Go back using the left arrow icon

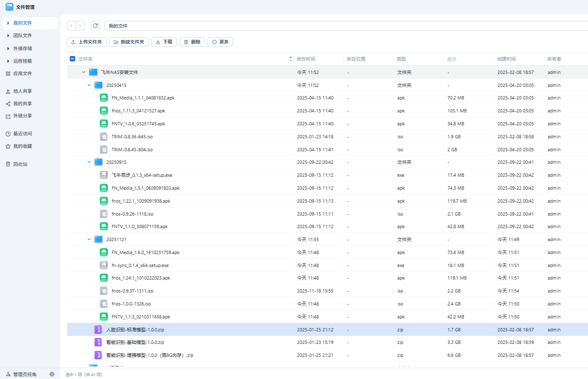(72, 26)
